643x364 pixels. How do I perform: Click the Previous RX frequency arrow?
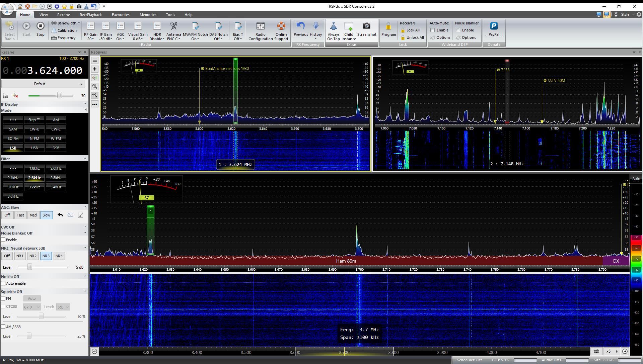coord(300,26)
